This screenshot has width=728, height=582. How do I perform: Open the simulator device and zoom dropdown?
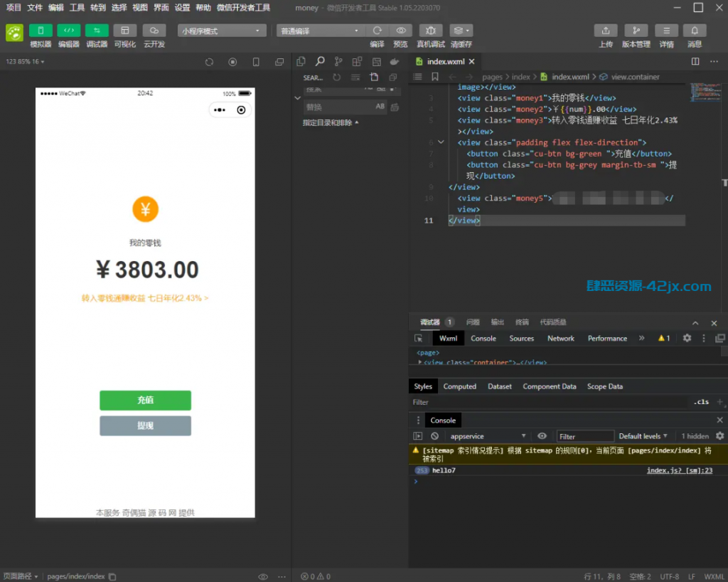pos(25,61)
